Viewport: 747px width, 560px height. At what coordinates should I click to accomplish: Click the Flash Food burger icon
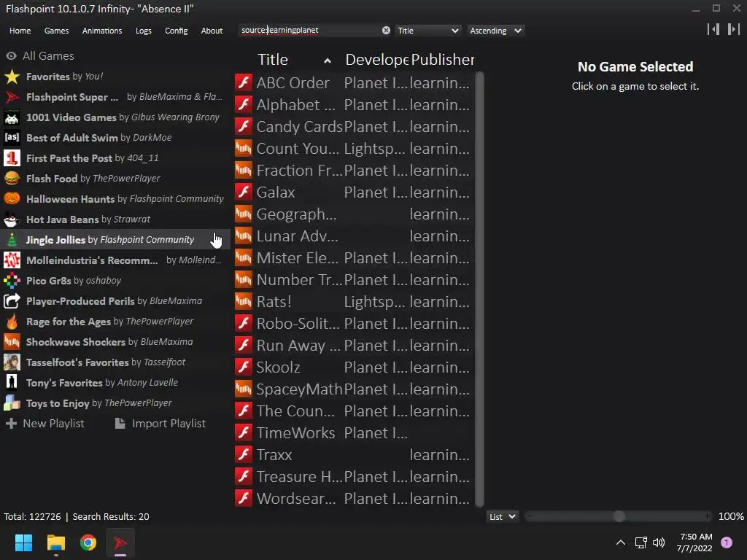pos(12,179)
